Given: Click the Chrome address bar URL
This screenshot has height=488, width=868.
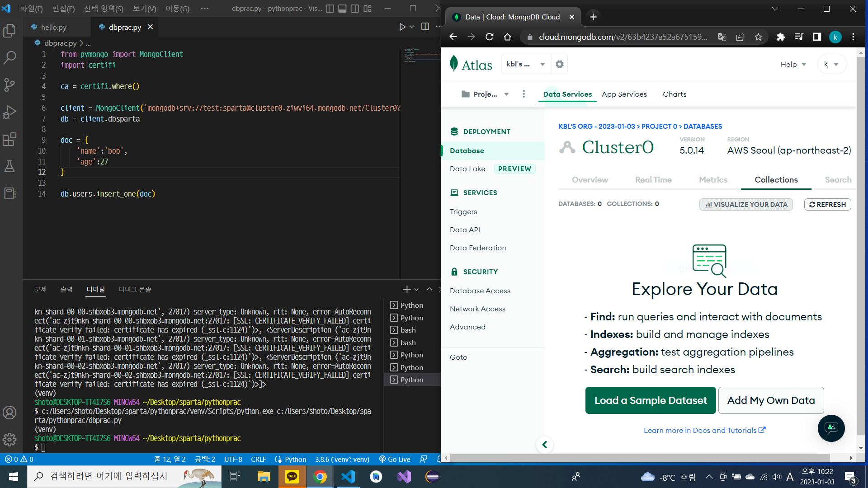Looking at the screenshot, I should [623, 37].
